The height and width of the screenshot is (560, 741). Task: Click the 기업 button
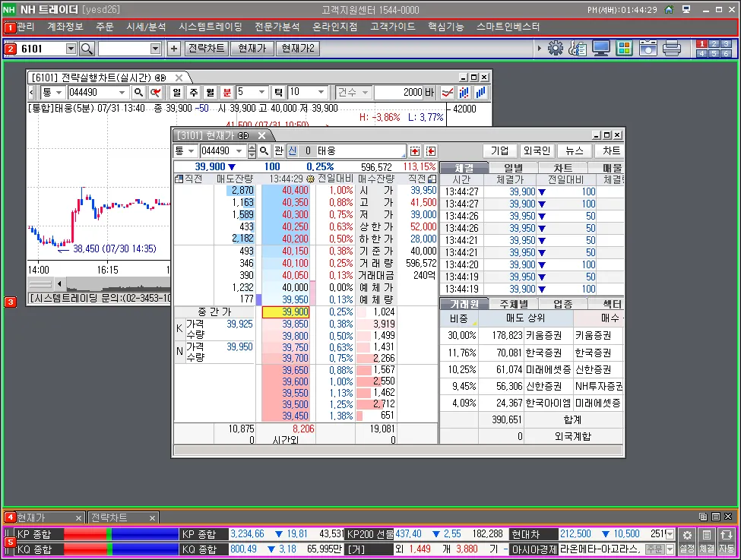click(x=500, y=150)
